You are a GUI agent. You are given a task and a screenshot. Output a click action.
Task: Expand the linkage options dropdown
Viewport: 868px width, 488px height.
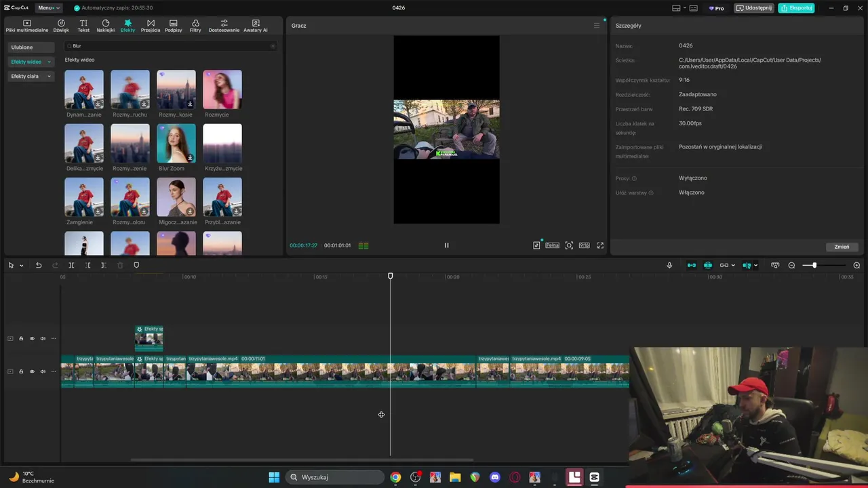point(733,266)
